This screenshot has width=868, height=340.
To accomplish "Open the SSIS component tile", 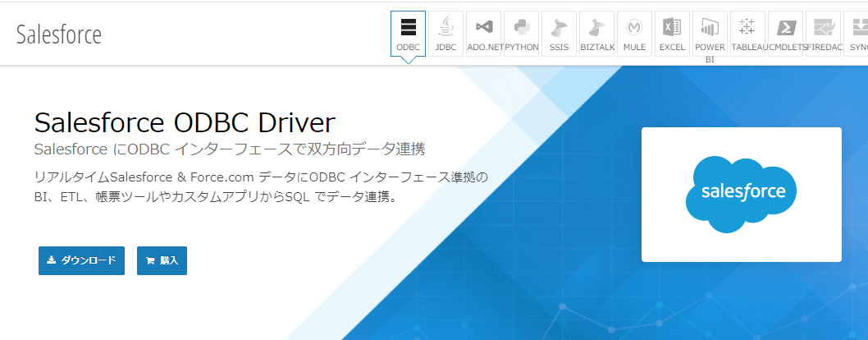I will [559, 34].
